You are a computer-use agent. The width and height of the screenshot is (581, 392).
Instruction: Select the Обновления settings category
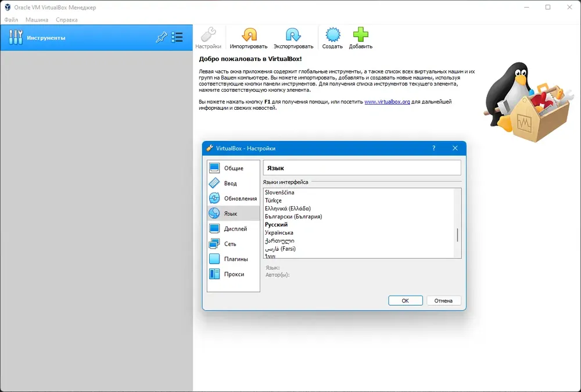[234, 199]
